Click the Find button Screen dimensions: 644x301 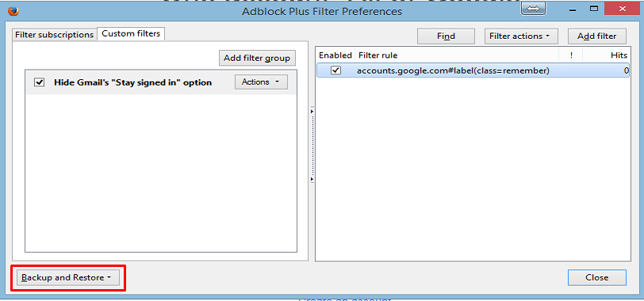click(x=446, y=36)
